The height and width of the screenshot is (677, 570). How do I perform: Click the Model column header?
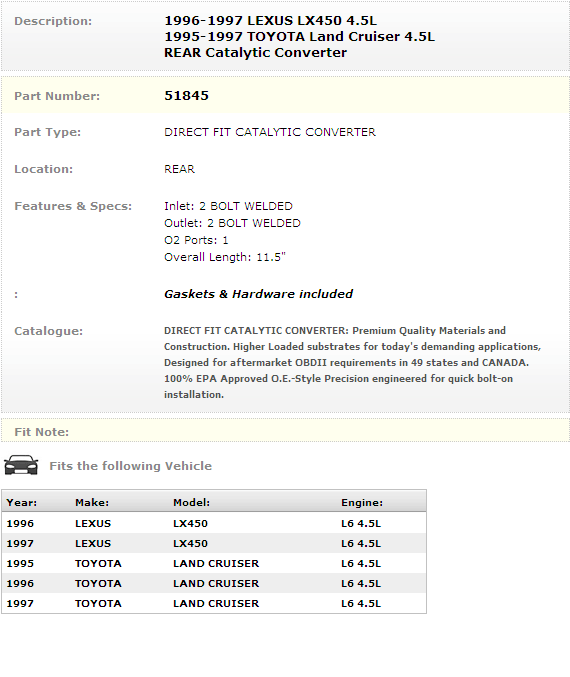tap(191, 503)
